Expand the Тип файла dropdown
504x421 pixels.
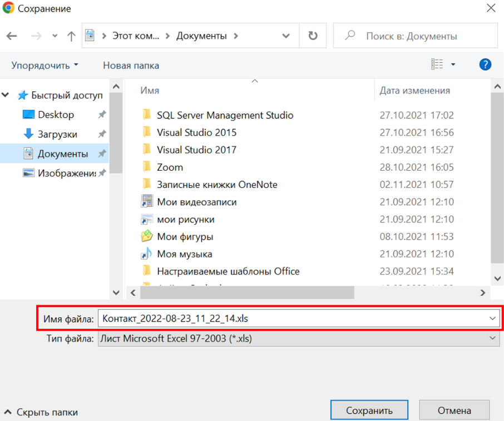click(x=492, y=338)
